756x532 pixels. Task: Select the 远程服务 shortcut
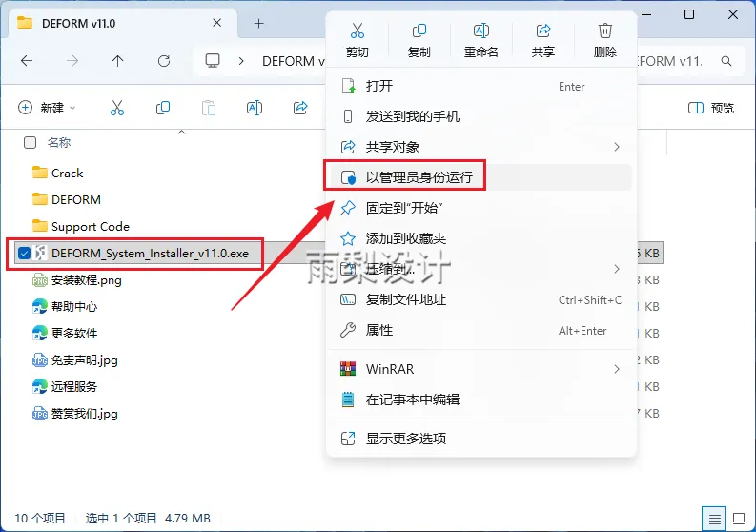coord(73,387)
